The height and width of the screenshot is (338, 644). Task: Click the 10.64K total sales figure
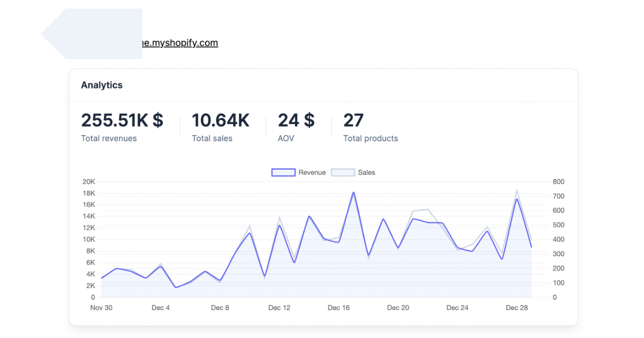[221, 120]
